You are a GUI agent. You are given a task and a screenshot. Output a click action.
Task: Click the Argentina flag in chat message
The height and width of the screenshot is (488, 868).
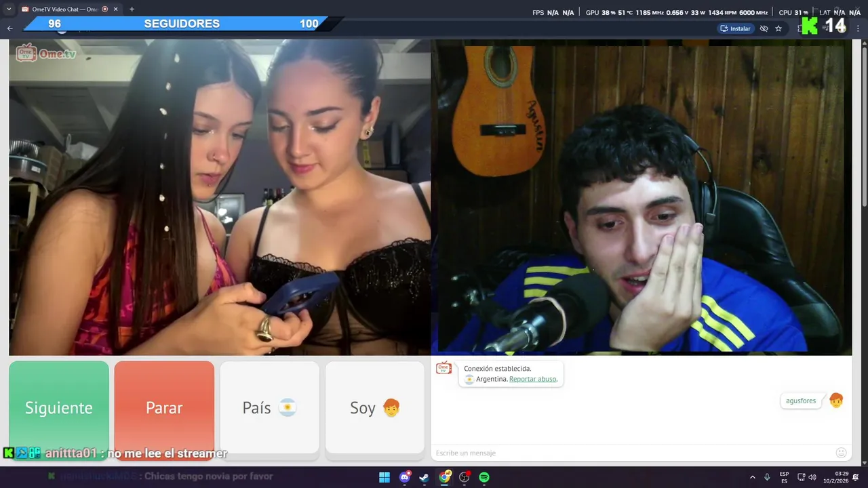pyautogui.click(x=469, y=379)
